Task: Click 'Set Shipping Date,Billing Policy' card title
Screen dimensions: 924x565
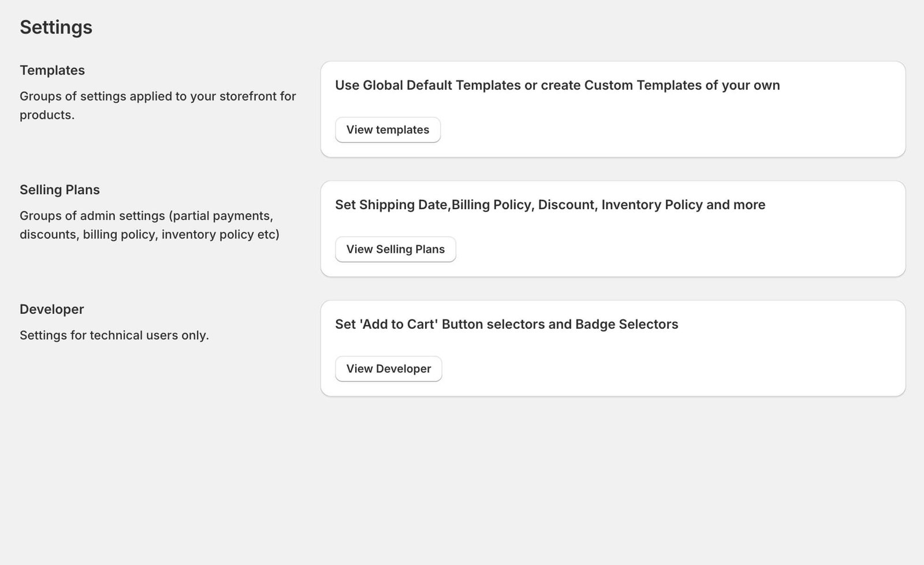Action: [x=550, y=205]
